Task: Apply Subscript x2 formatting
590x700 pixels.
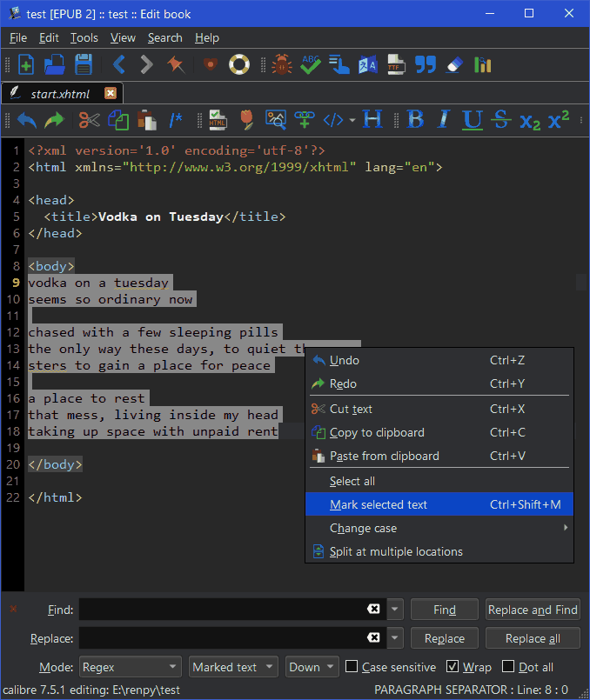Action: 530,121
